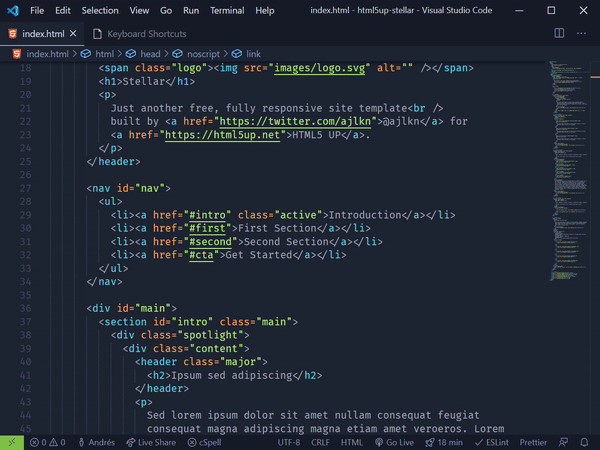
Task: Click the Prettier status item
Action: coord(533,442)
